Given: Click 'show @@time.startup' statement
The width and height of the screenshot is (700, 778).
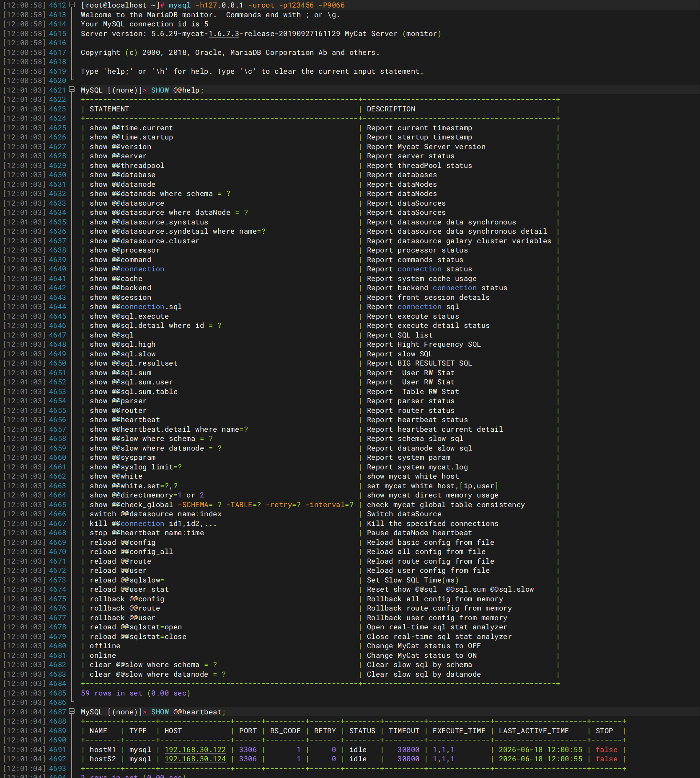Looking at the screenshot, I should pos(131,137).
